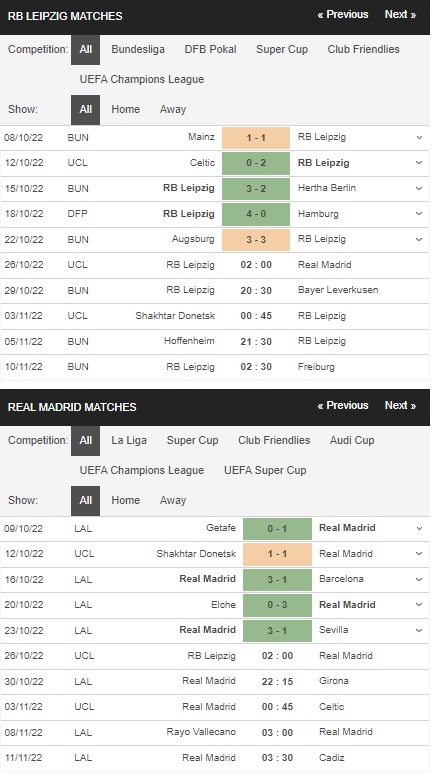The image size is (432, 778).
Task: Expand the Real Madrid vs Barcelona match chevron
Action: tap(419, 579)
